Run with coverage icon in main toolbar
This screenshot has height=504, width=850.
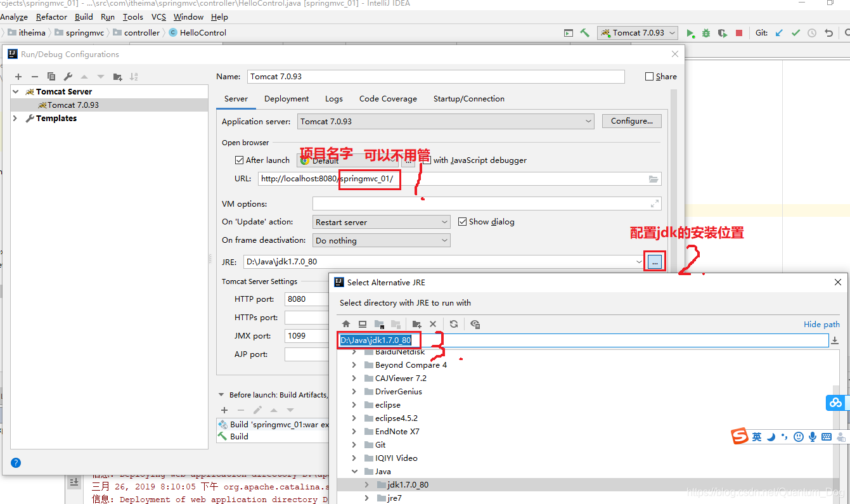pos(723,33)
